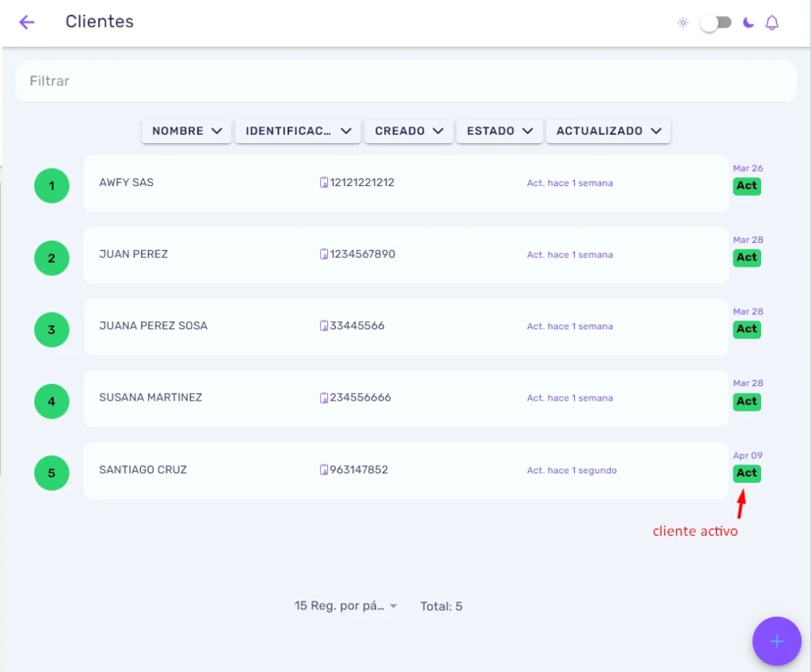Select identification number 963147852

coord(359,470)
